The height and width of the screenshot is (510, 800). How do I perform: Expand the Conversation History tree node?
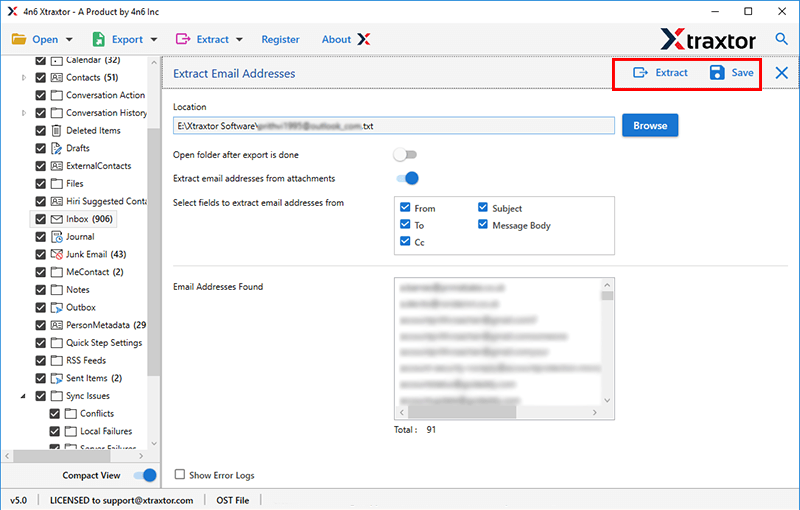tap(23, 113)
